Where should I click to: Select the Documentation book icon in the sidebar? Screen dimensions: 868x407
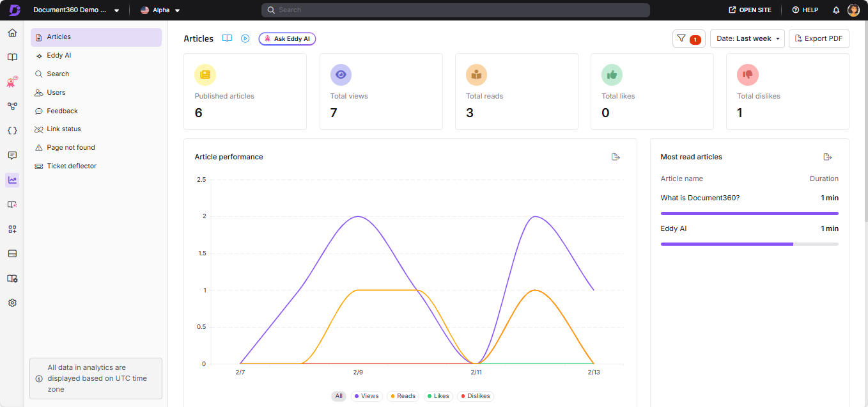[12, 56]
